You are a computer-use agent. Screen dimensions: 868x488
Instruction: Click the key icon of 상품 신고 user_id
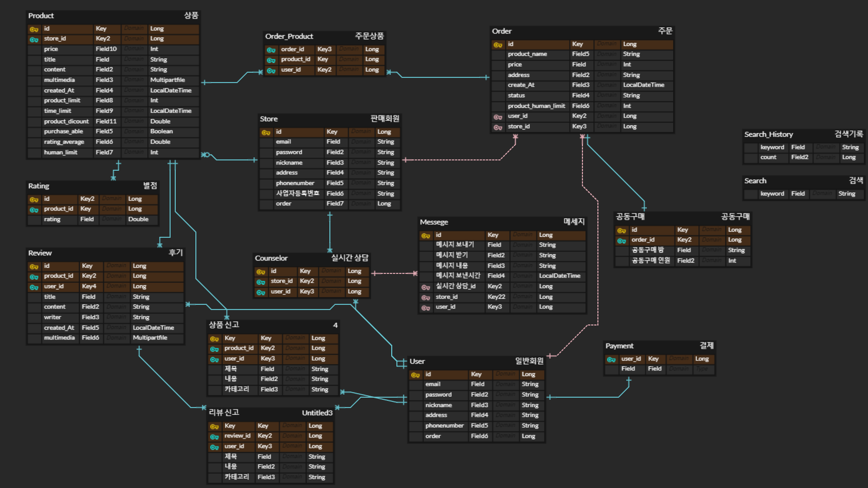214,360
